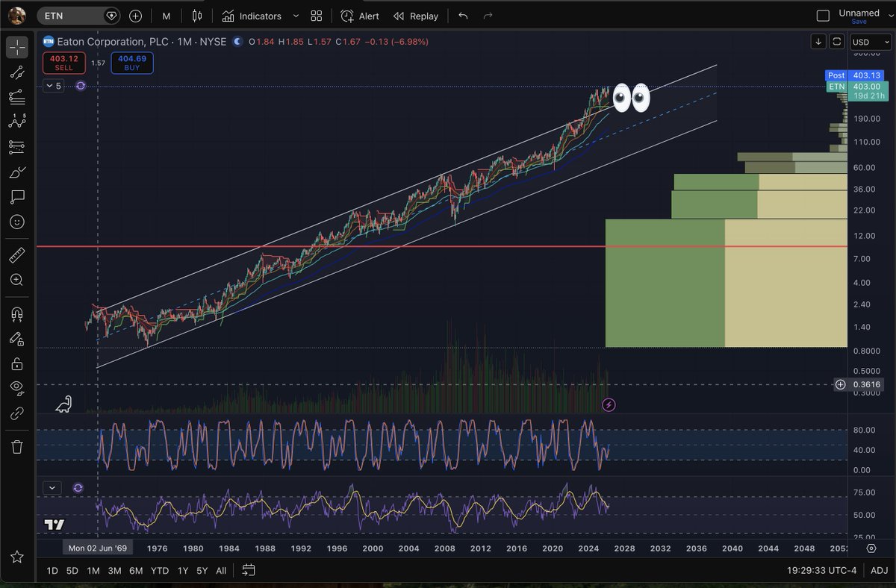This screenshot has width=896, height=588.
Task: Select the 5Y time range
Action: tap(202, 570)
